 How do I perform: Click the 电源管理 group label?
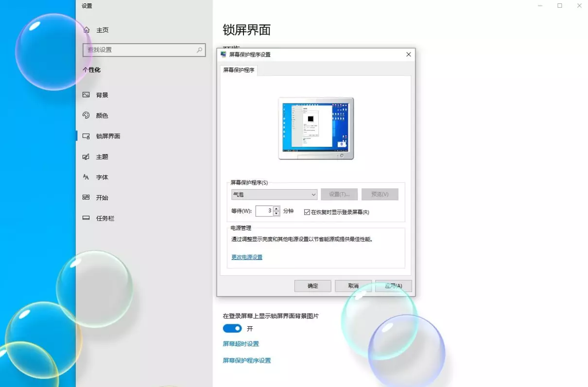tap(241, 228)
